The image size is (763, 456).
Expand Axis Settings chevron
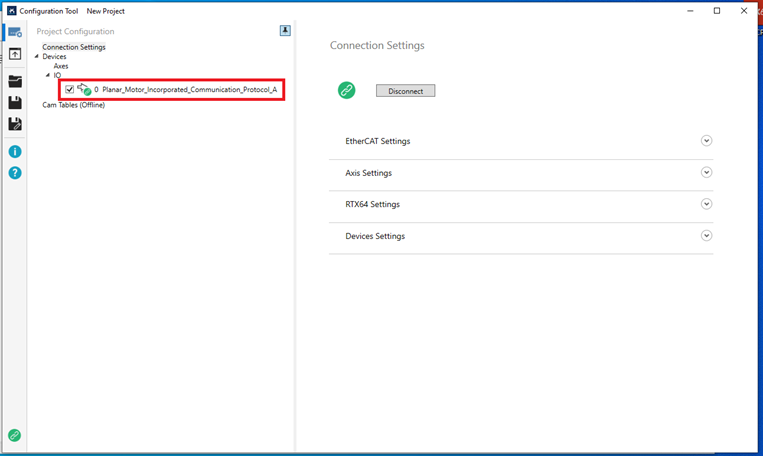[706, 173]
